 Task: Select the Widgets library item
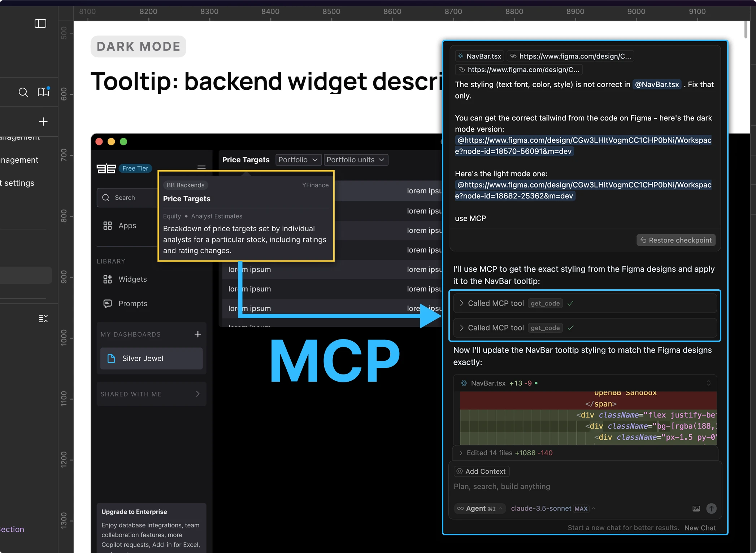point(132,279)
